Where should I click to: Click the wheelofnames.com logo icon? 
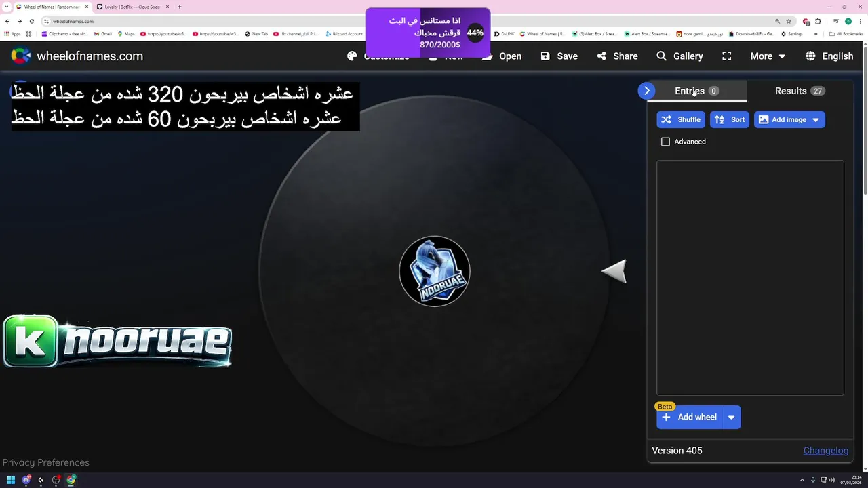[x=21, y=56]
